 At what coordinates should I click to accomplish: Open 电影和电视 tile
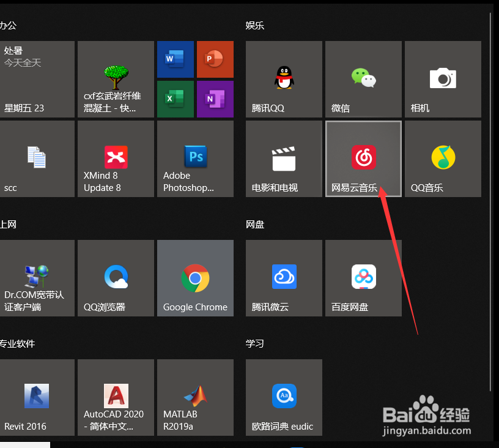(x=284, y=159)
